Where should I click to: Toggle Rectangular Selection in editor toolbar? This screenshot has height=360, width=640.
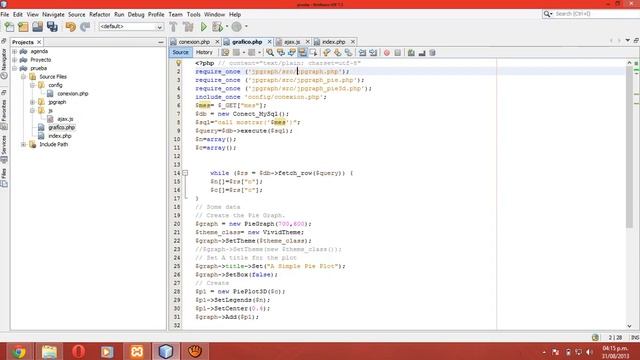point(313,53)
